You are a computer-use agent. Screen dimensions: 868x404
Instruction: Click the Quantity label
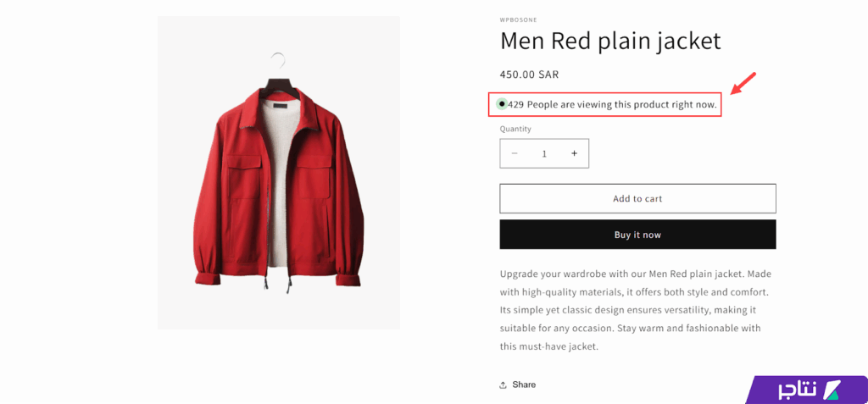point(515,129)
